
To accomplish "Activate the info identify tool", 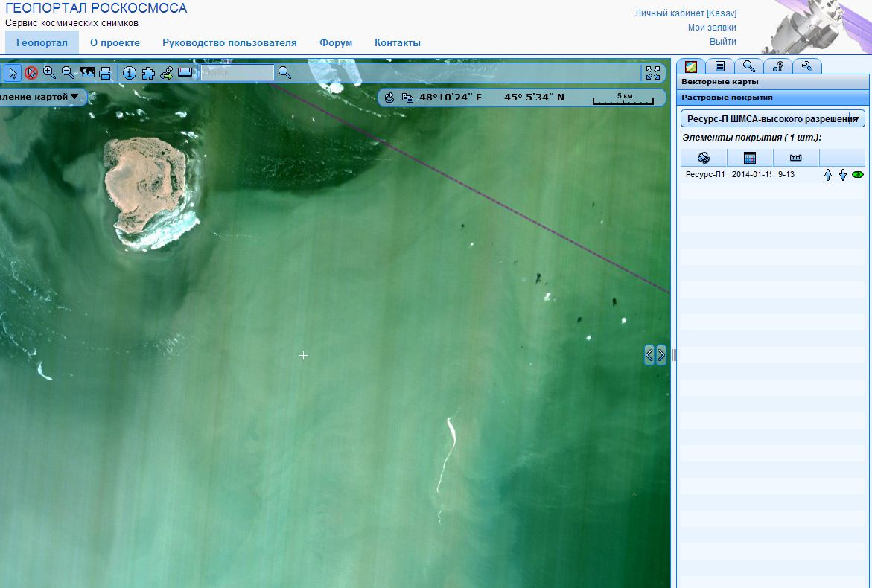I will point(130,73).
